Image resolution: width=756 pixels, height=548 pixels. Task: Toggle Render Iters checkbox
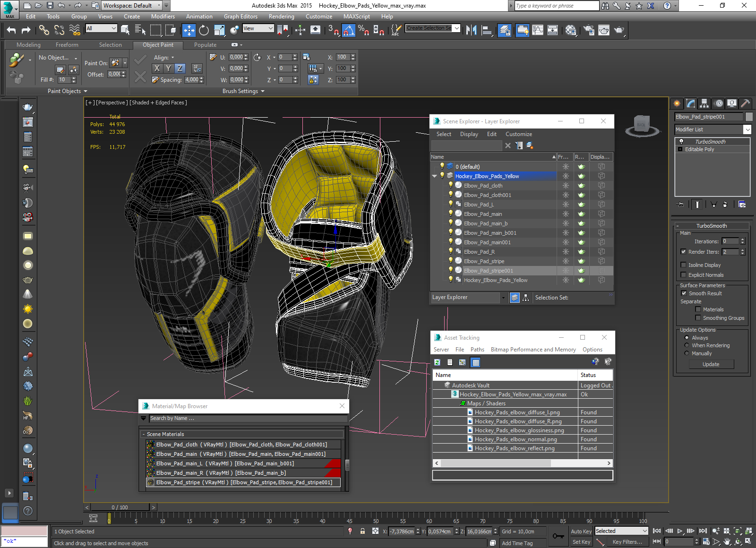[683, 252]
